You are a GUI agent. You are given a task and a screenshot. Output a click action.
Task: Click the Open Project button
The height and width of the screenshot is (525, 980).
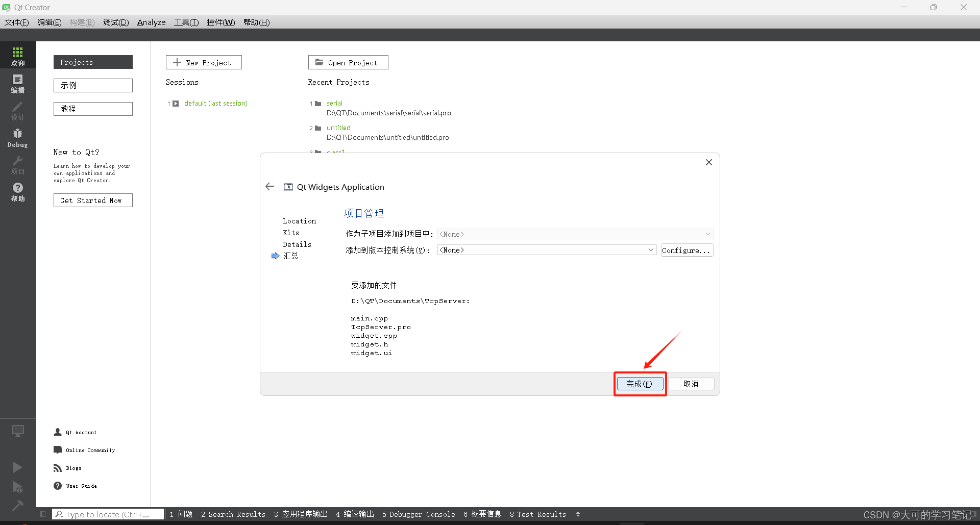(348, 62)
